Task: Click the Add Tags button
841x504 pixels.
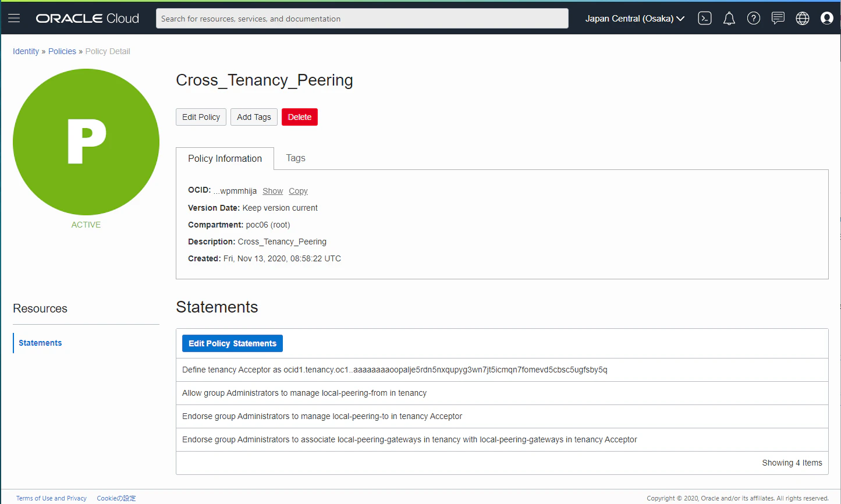Action: 254,117
